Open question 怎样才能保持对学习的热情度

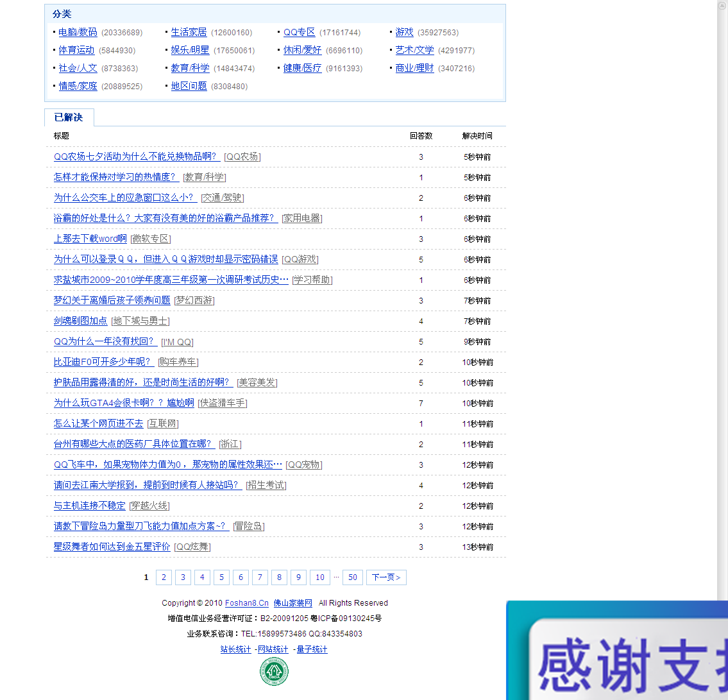117,177
